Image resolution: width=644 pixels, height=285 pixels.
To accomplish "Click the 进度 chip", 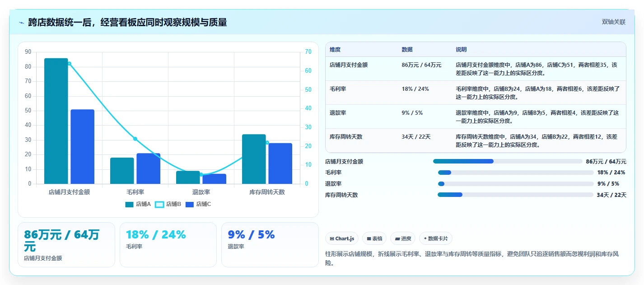I will click(x=403, y=238).
